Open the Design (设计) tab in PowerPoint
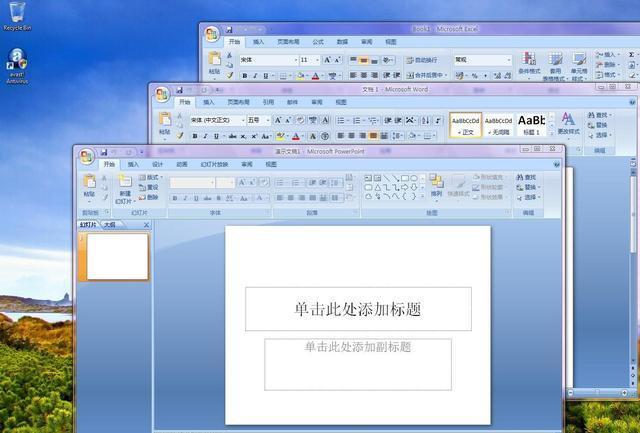640x433 pixels. coord(158,164)
